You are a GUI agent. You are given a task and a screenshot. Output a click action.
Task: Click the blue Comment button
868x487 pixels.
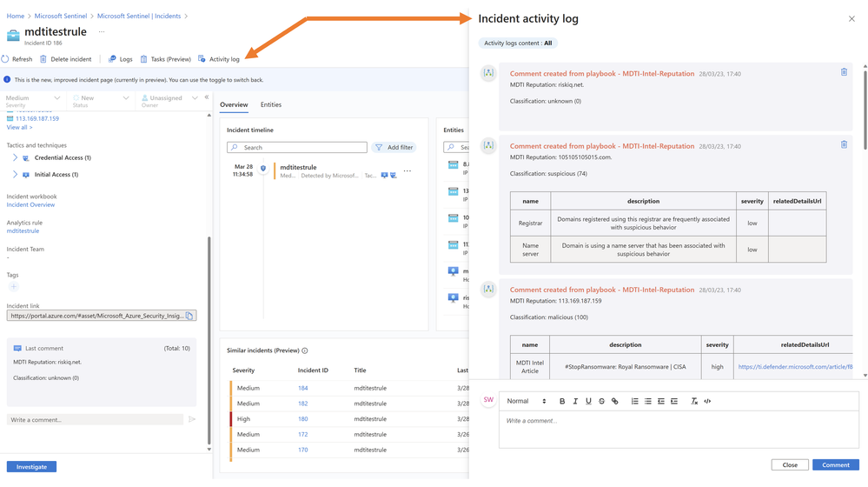pos(835,465)
